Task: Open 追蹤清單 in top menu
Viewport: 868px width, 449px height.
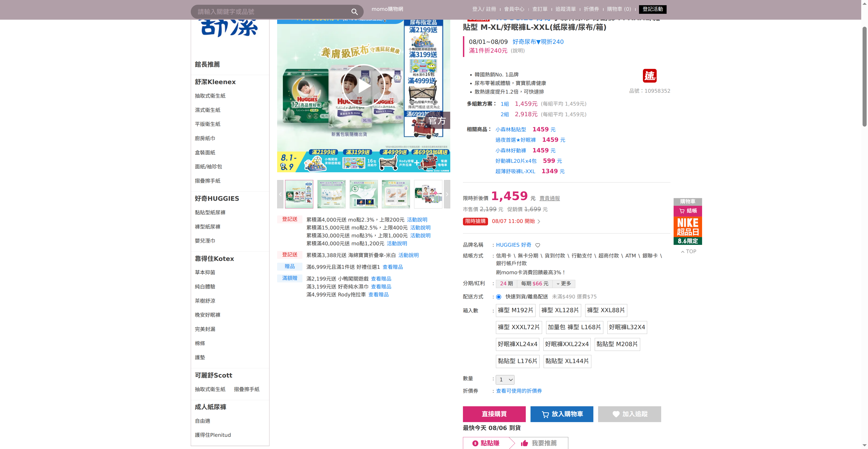Action: [x=565, y=9]
